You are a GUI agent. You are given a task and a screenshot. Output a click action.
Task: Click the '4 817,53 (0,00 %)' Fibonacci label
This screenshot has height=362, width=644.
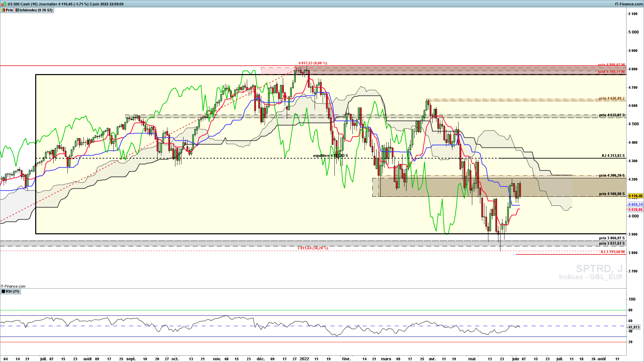[313, 63]
